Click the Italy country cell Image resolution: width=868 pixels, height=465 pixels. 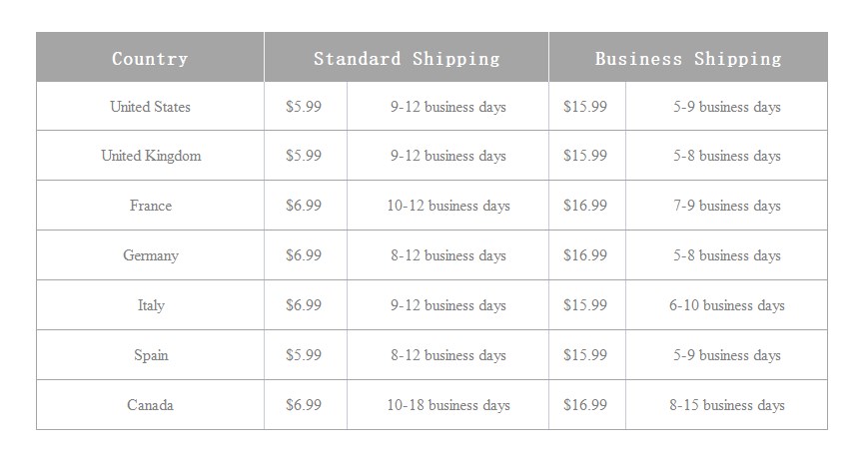click(x=150, y=304)
